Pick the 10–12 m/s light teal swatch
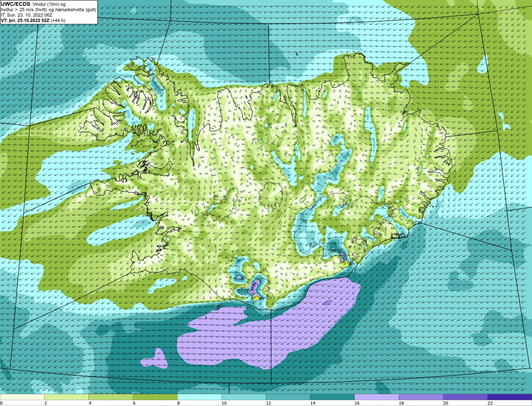 (244, 397)
